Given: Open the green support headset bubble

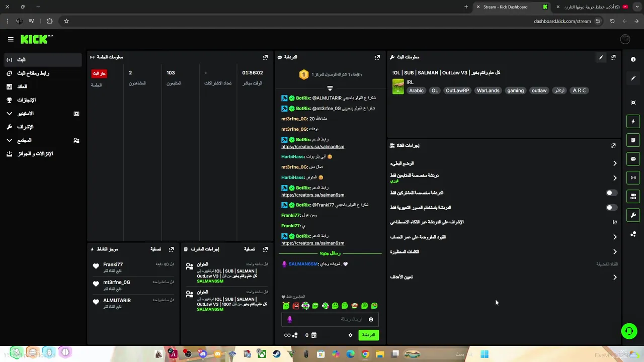Looking at the screenshot, I should click(x=629, y=331).
